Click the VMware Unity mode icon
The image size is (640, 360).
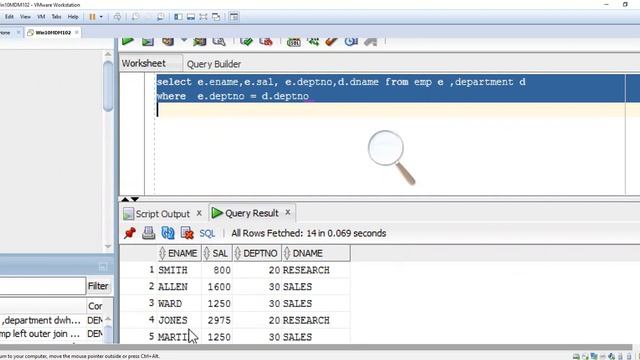(216, 17)
